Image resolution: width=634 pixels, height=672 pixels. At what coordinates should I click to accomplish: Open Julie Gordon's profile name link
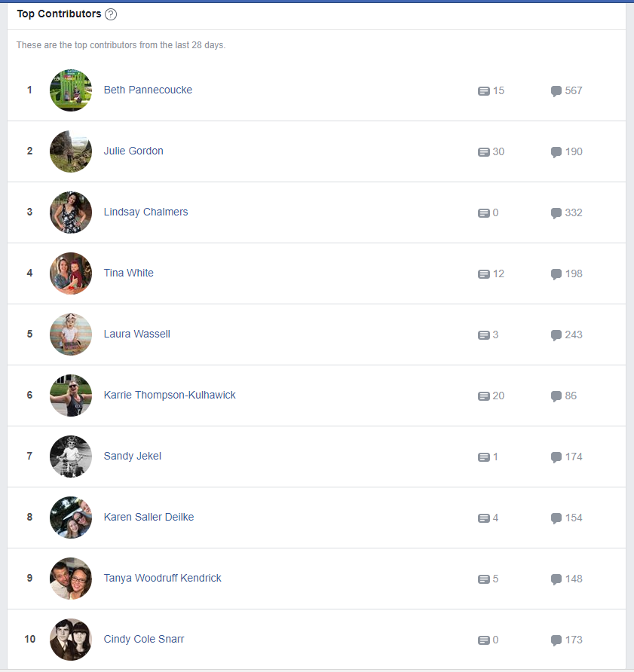coord(133,151)
